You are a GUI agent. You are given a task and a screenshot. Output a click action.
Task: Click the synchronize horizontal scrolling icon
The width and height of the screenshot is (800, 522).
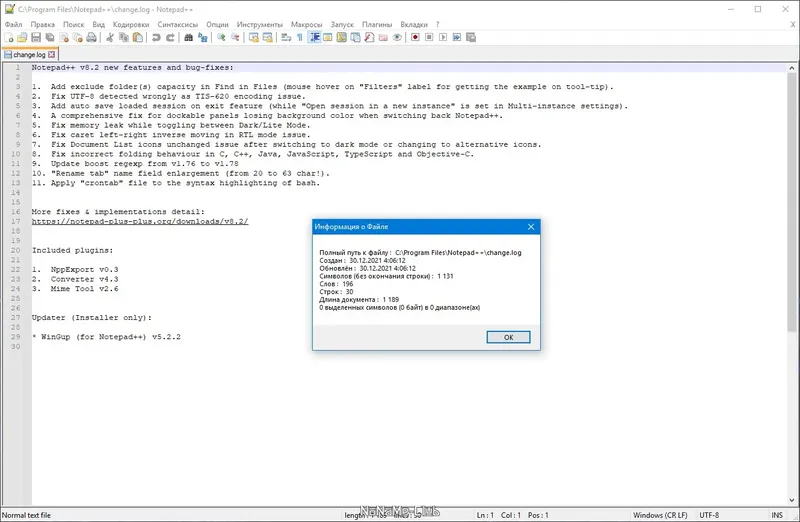click(x=267, y=37)
